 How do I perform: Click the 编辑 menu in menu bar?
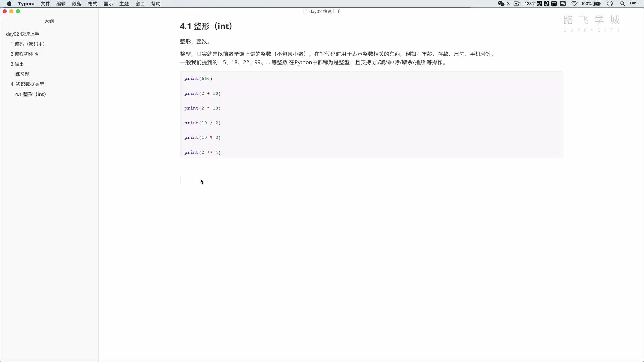click(61, 4)
